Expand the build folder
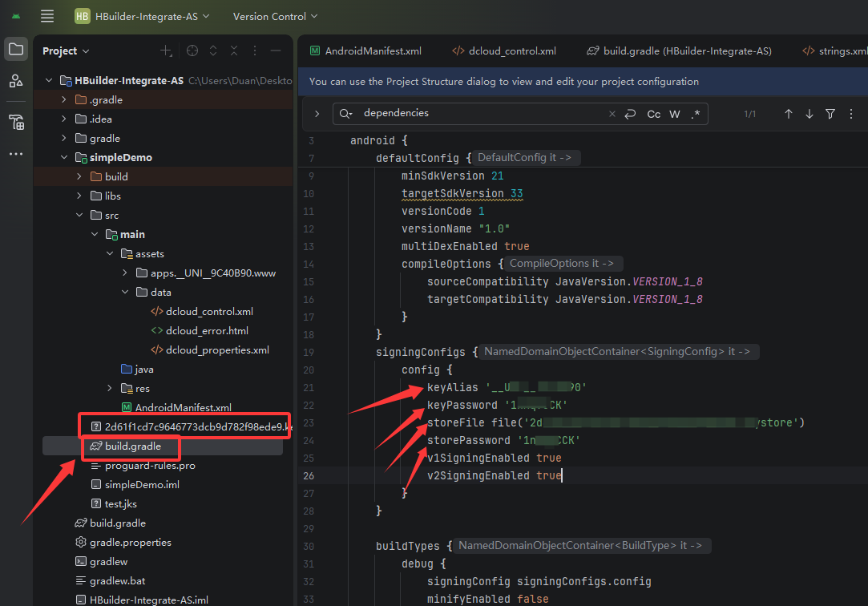 pyautogui.click(x=79, y=176)
